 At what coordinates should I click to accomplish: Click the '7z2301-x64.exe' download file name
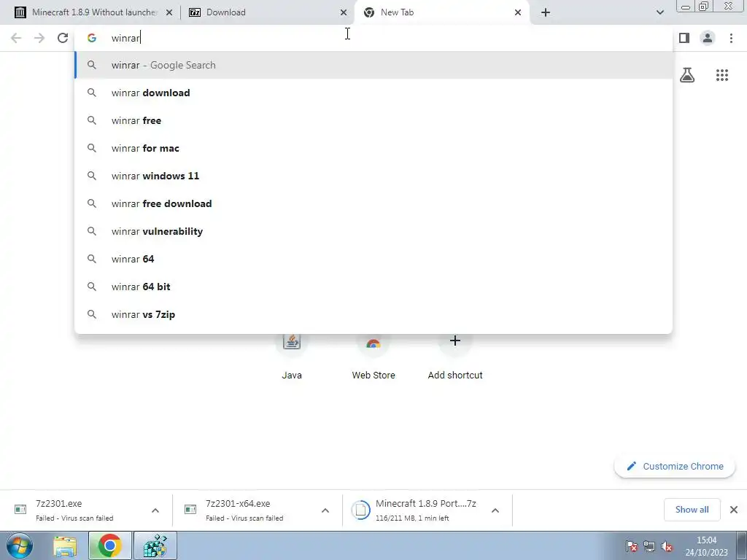point(238,503)
